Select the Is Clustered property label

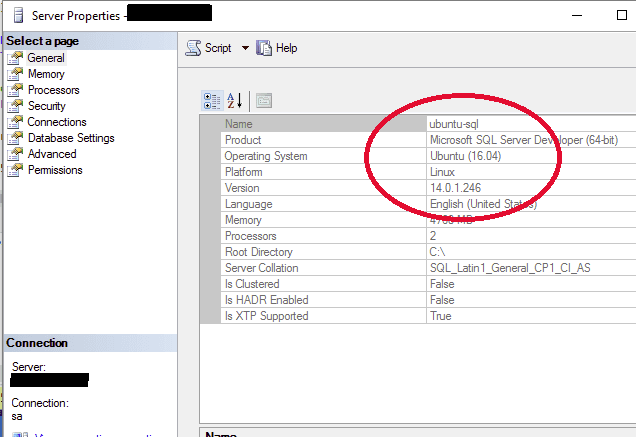click(x=252, y=284)
